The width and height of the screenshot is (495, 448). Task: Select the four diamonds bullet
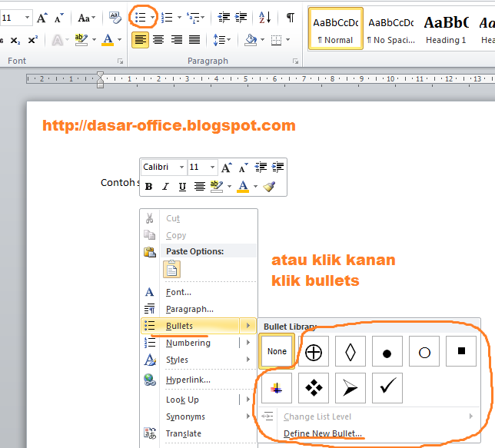tap(314, 388)
